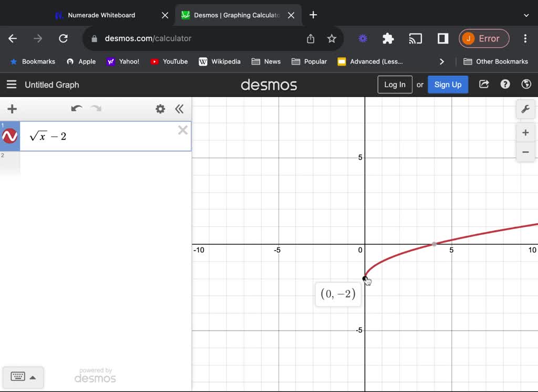
Task: Undo the last expression change
Action: coord(77,109)
